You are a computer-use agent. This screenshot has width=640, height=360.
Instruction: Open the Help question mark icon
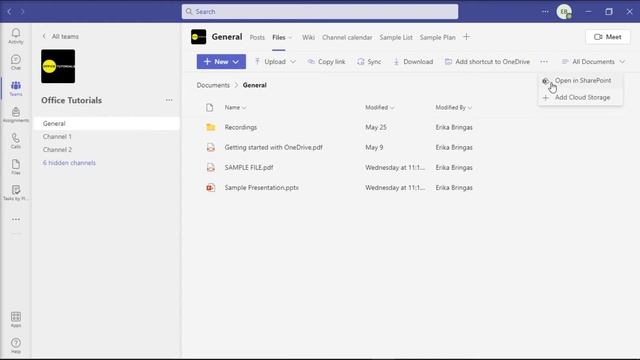point(16,343)
